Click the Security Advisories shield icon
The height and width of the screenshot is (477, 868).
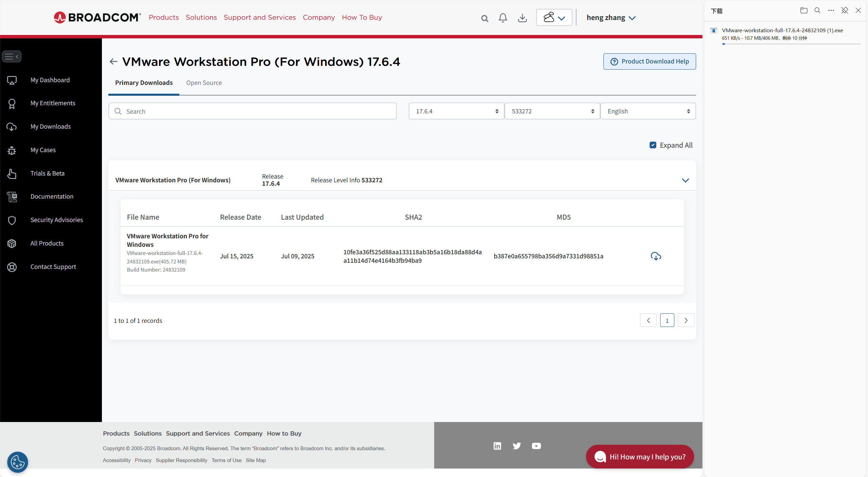click(x=12, y=220)
